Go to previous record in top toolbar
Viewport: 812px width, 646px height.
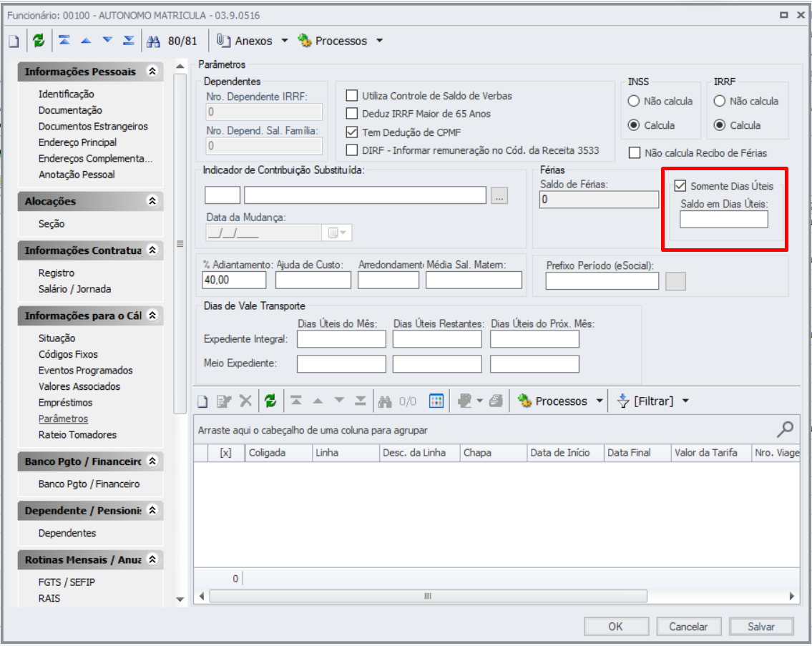pyautogui.click(x=86, y=40)
